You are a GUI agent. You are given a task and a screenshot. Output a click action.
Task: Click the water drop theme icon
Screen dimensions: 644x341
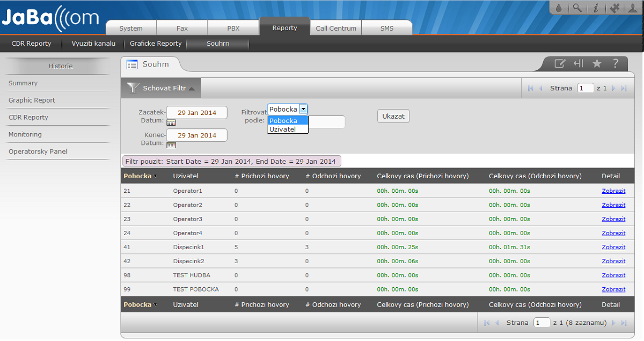[x=559, y=8]
